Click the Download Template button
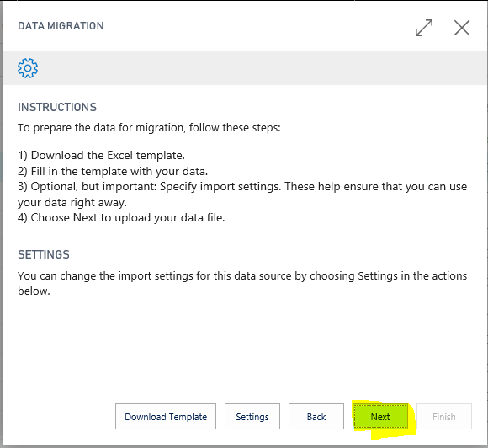 (166, 417)
